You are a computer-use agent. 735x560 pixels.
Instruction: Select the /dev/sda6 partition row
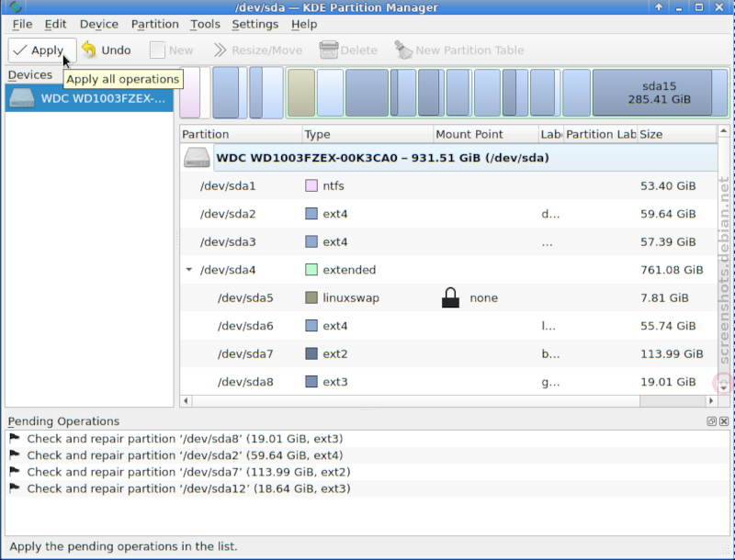448,326
